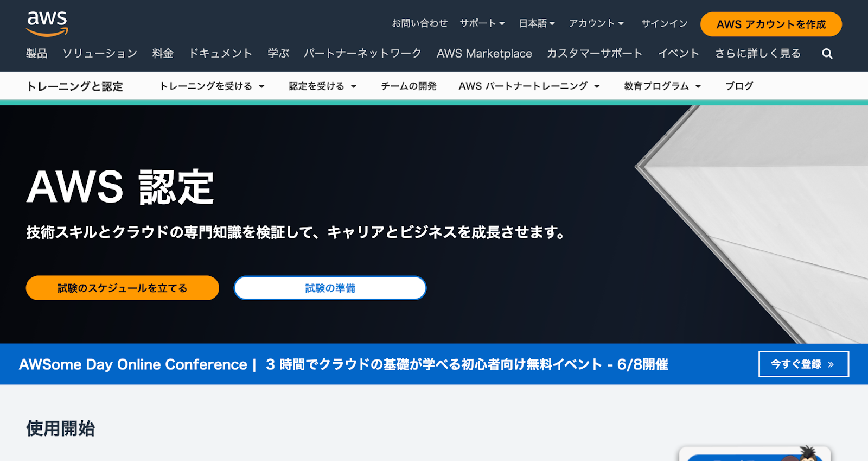Click the サインイン link
868x461 pixels.
coord(664,23)
